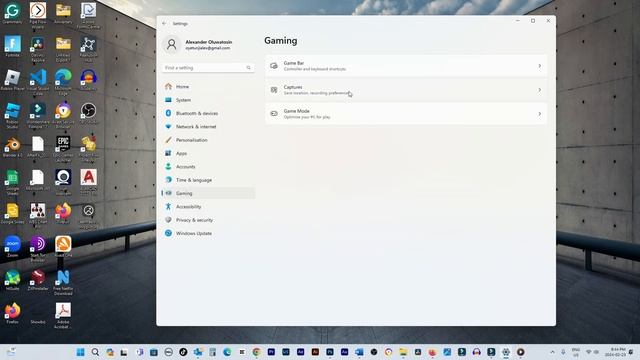This screenshot has width=640, height=360.
Task: Open System settings category
Action: pos(209,100)
